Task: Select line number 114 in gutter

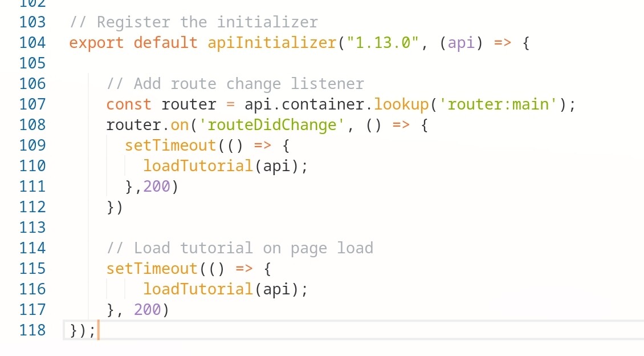Action: point(32,248)
